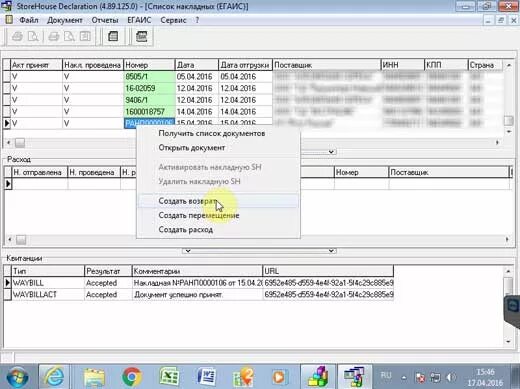The width and height of the screenshot is (520, 389).
Task: Click the dark EGAIS server toolbar icon
Action: point(142,36)
